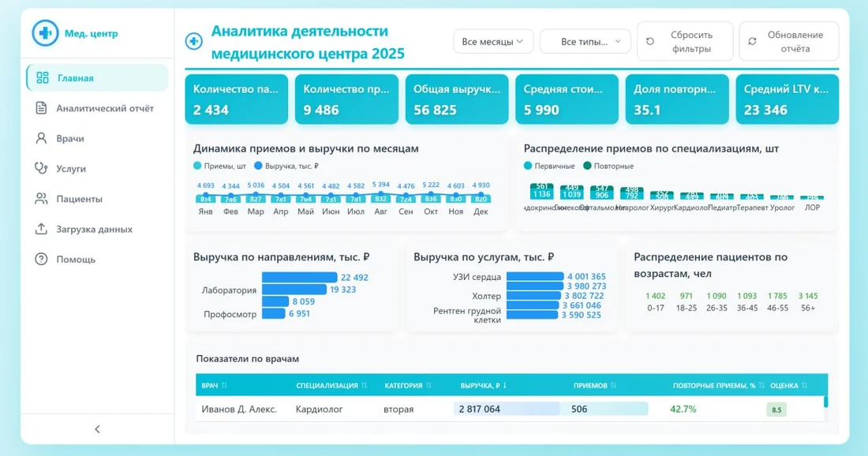
Task: Click the Лаборатория 19 323 bar
Action: [x=294, y=290]
